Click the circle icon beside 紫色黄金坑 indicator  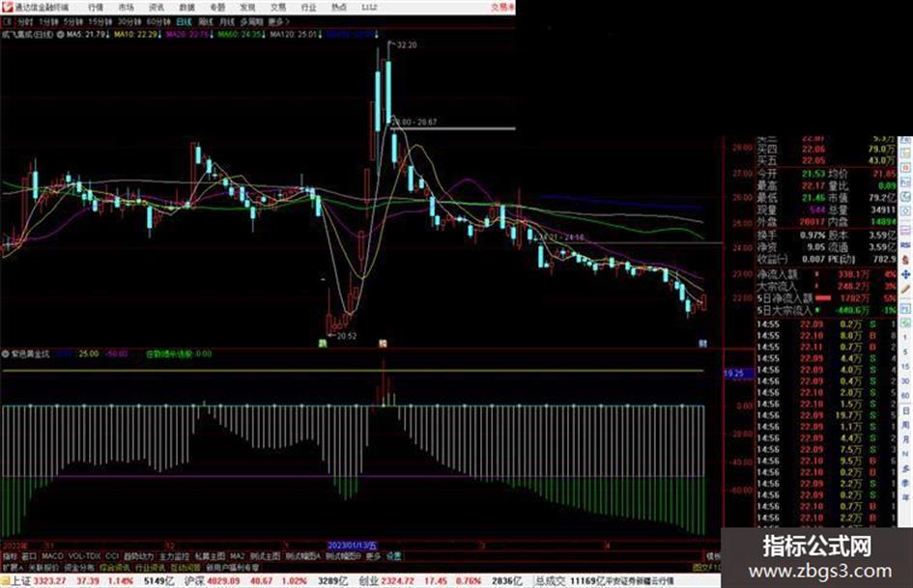point(5,353)
